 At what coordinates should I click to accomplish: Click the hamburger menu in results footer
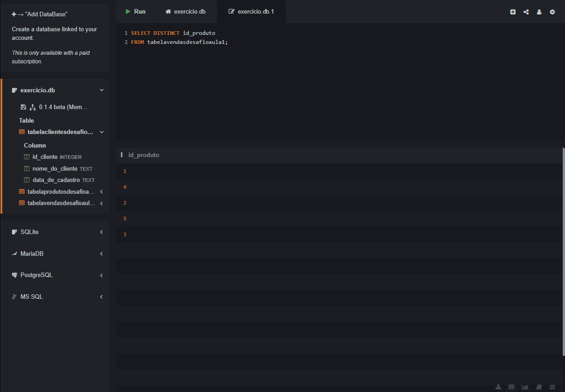pos(552,387)
